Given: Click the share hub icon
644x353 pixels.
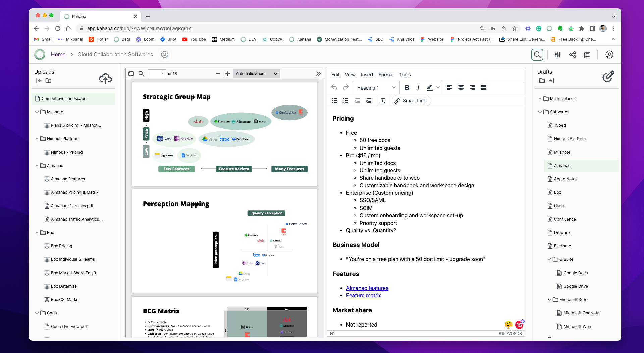Looking at the screenshot, I should tap(573, 55).
